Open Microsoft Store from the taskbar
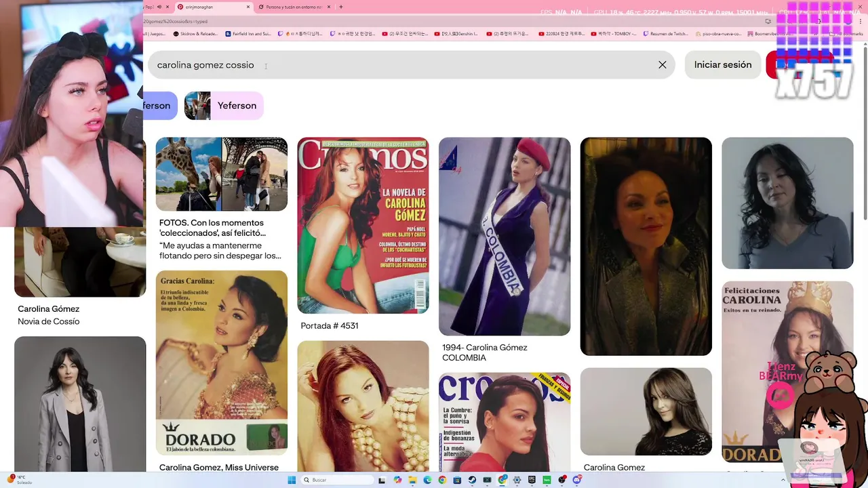This screenshot has width=868, height=488. click(457, 480)
